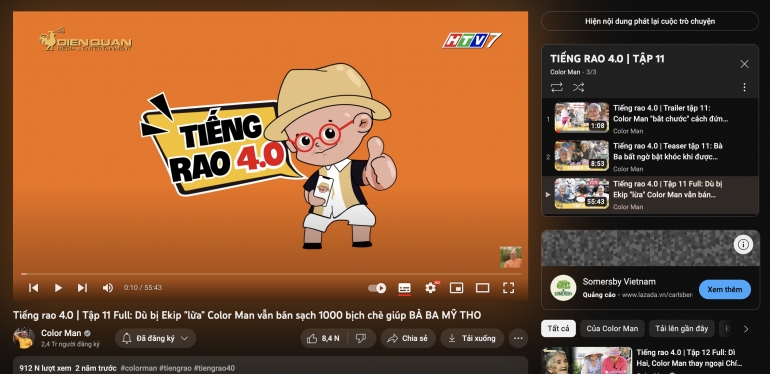Open Color Man channel avatar
770x374 pixels.
24,338
